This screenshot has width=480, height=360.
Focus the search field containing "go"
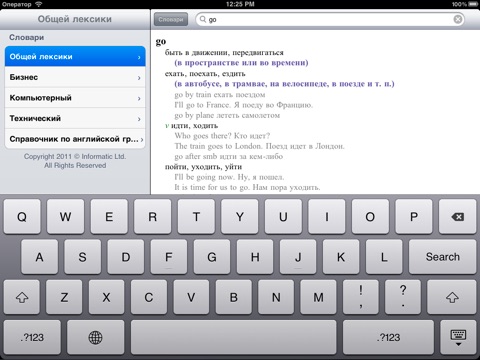(330, 19)
